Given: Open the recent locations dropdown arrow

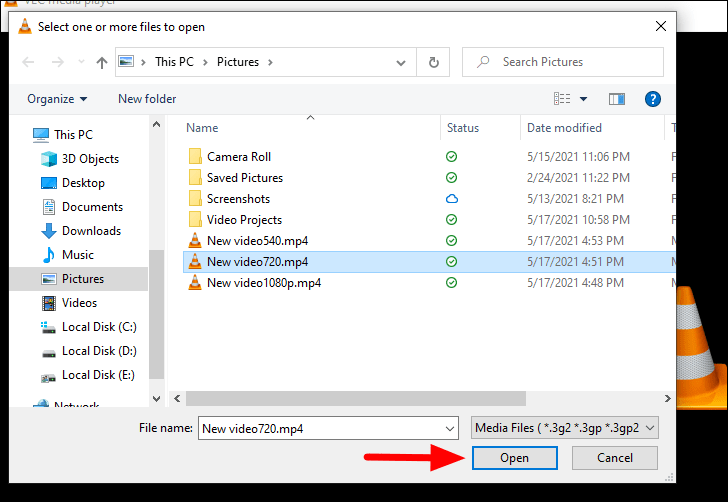Looking at the screenshot, I should (x=81, y=62).
